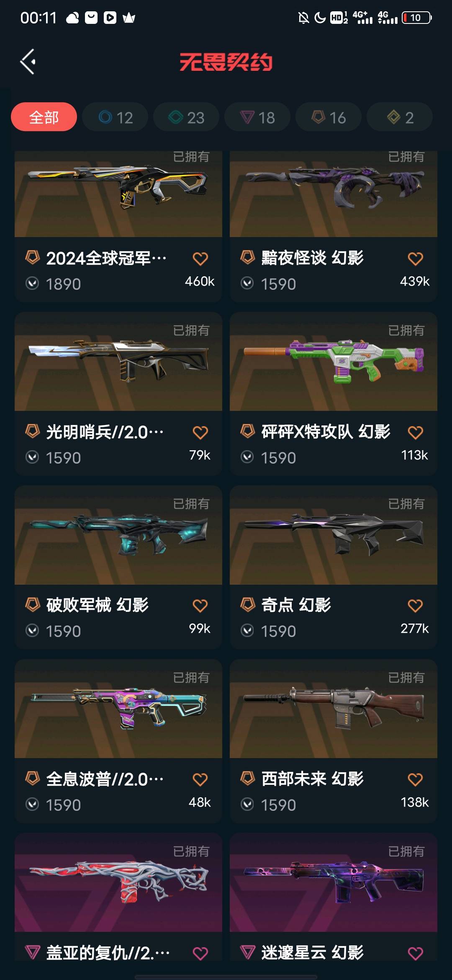Image resolution: width=452 pixels, height=980 pixels.
Task: Tap the pink heart on 迷邃星云 幻影
Action: click(x=415, y=953)
